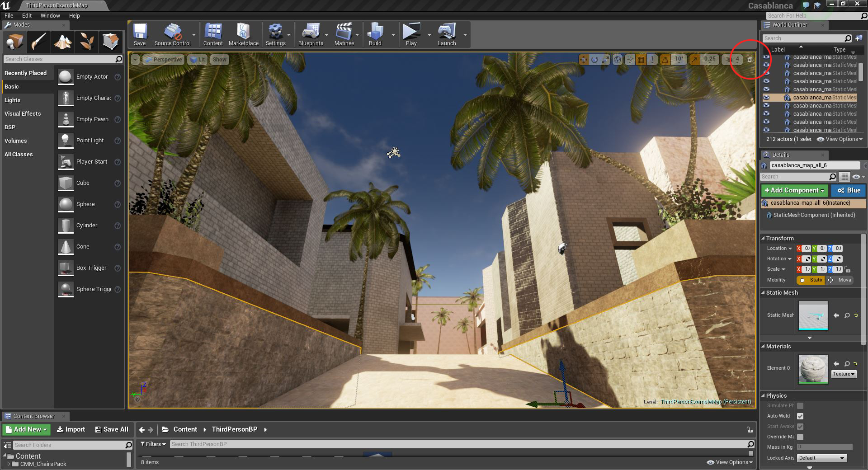Click the Add Component button

794,190
